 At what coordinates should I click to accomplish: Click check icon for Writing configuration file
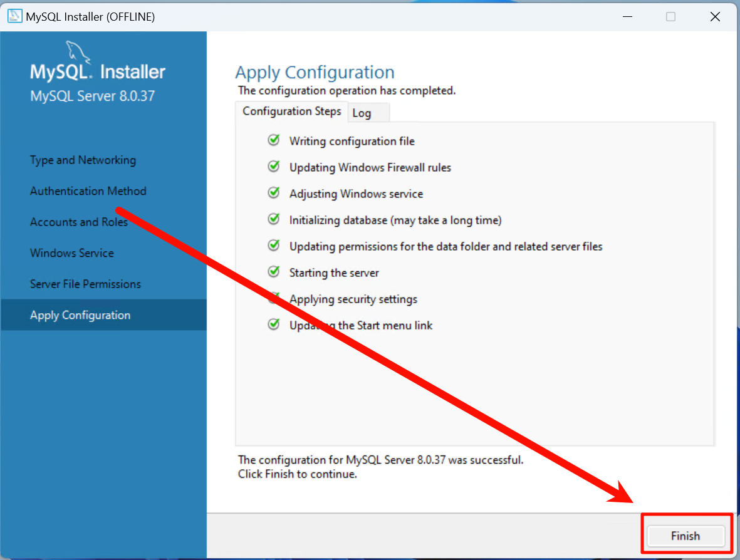(274, 140)
